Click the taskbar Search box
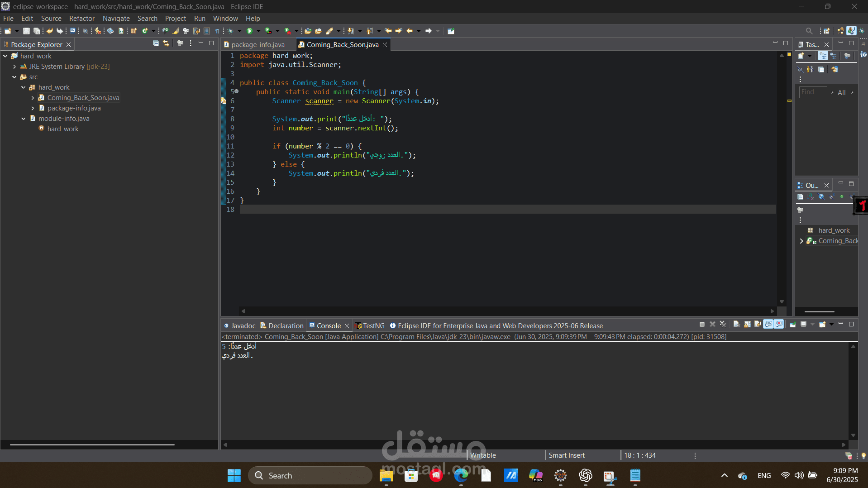This screenshot has width=868, height=488. [310, 475]
